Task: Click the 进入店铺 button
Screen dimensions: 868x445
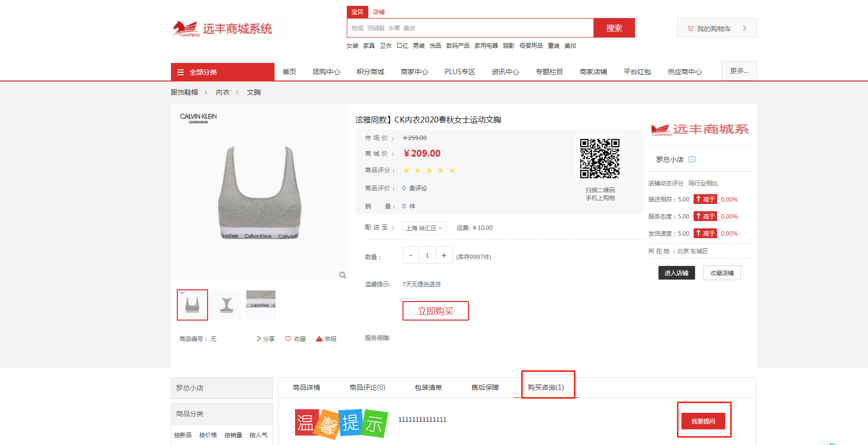Action: (x=677, y=273)
